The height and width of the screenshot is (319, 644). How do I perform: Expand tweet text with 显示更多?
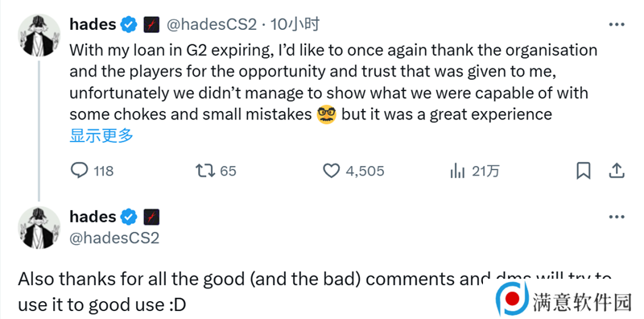(x=101, y=135)
